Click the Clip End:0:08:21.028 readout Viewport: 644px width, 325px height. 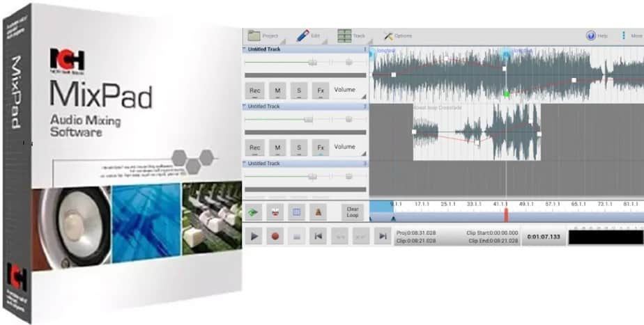point(493,241)
